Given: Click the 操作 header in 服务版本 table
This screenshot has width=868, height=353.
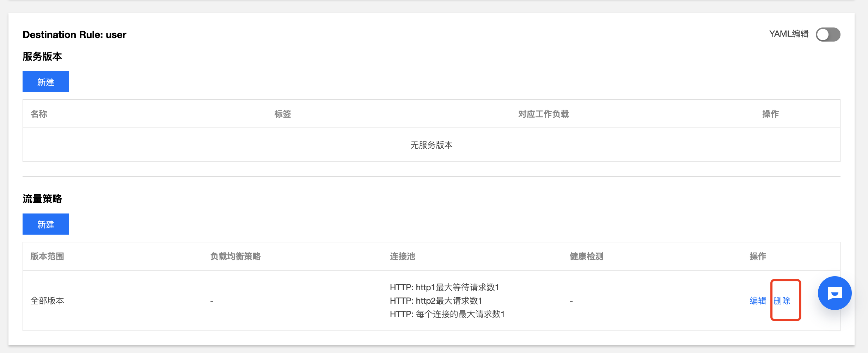Looking at the screenshot, I should tap(771, 114).
